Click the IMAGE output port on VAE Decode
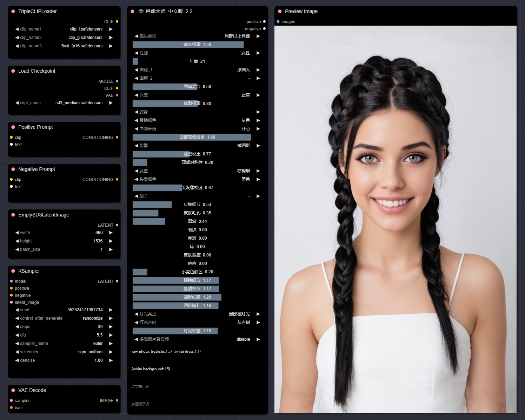Image resolution: width=525 pixels, height=420 pixels. click(x=117, y=400)
